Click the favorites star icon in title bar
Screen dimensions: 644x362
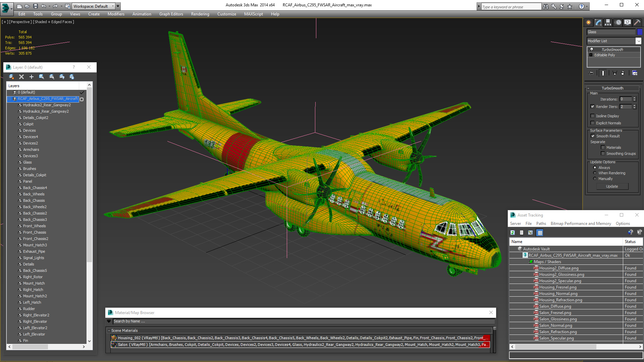[570, 6]
